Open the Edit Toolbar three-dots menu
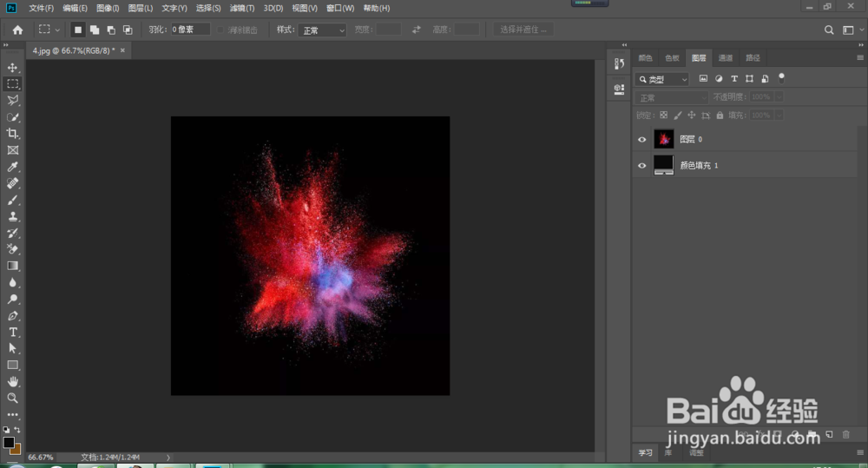868x468 pixels. click(13, 414)
